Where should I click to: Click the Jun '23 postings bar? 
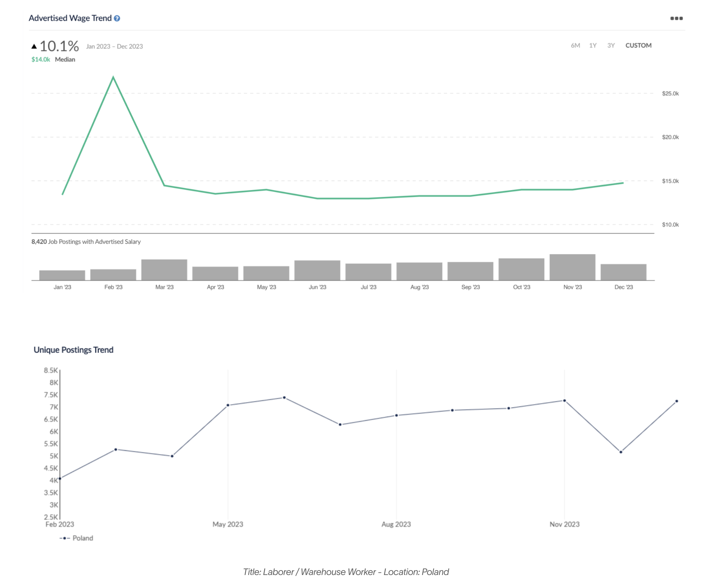[x=317, y=270]
